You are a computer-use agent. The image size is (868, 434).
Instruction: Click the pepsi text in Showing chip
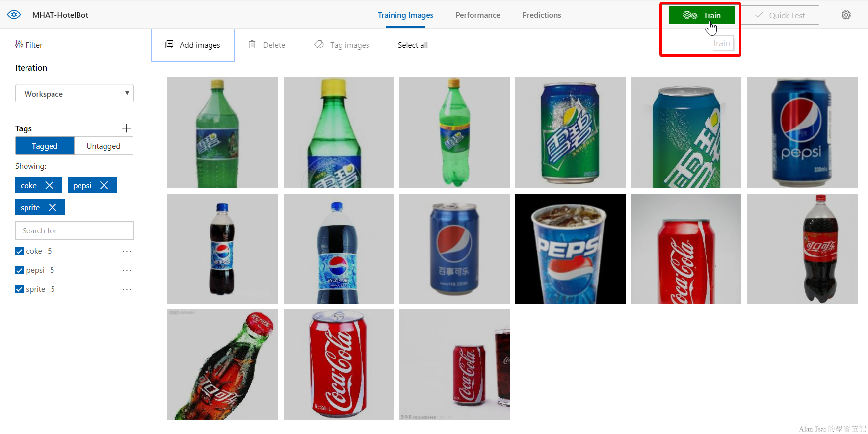(x=82, y=185)
